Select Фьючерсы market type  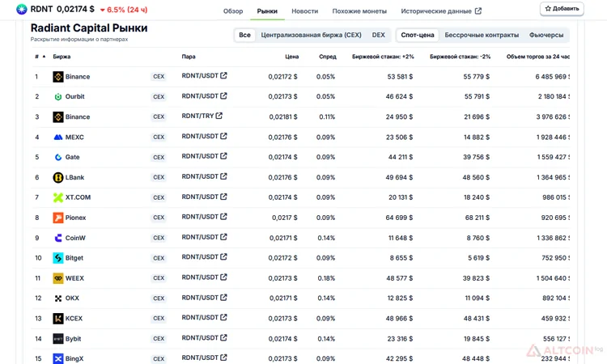point(546,35)
